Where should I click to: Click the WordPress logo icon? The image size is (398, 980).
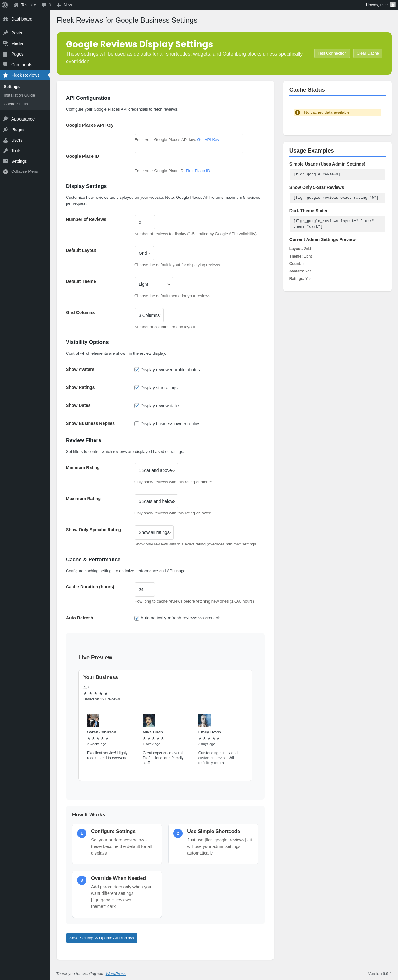click(5, 5)
